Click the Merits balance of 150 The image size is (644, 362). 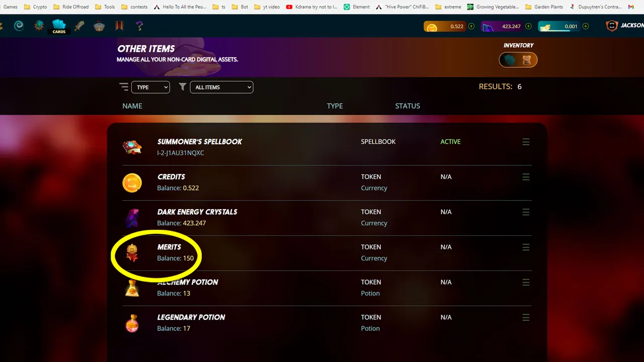point(175,258)
